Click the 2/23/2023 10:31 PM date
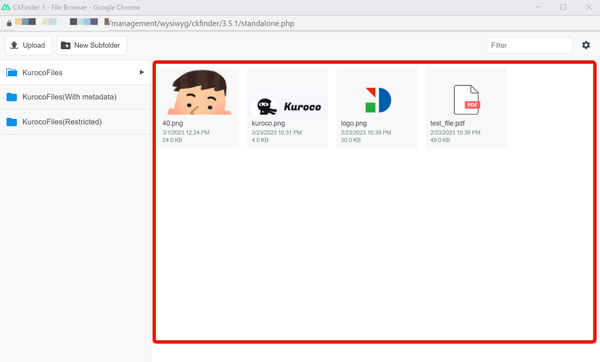Image resolution: width=600 pixels, height=362 pixels. click(277, 132)
